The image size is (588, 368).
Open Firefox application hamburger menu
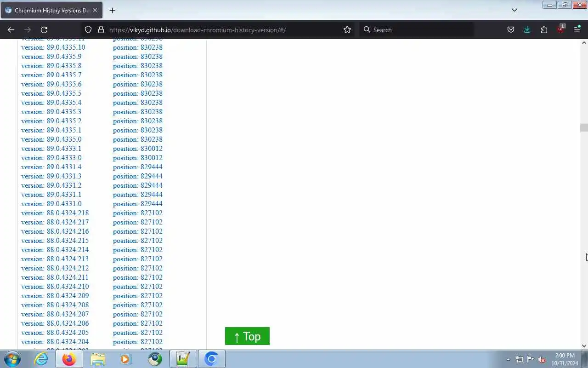coord(577,29)
